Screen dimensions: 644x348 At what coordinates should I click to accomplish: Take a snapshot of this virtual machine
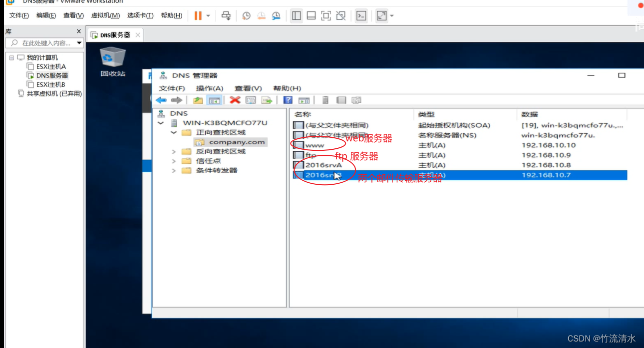tap(246, 15)
